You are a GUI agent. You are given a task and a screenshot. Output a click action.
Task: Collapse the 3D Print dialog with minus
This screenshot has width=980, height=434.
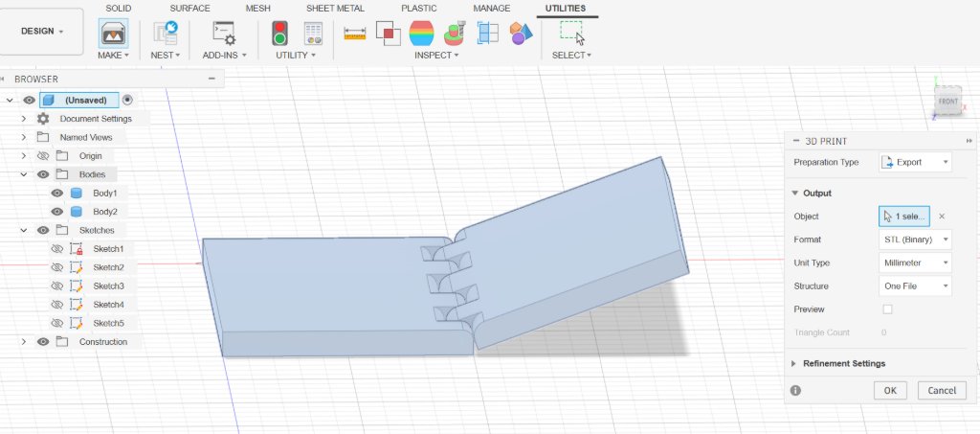795,142
